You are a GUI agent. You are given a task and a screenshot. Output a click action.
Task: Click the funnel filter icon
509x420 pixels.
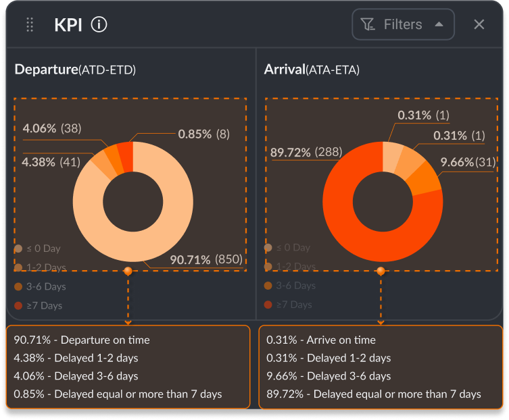[x=368, y=25]
